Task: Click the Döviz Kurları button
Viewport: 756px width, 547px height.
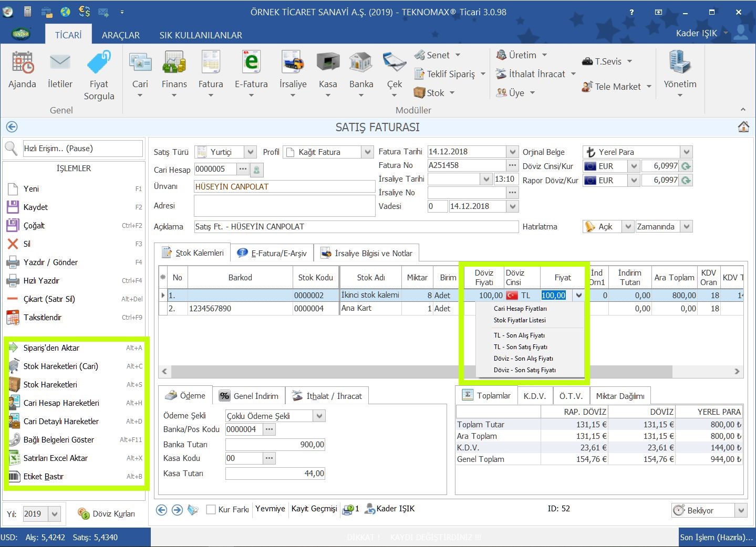Action: pyautogui.click(x=107, y=514)
